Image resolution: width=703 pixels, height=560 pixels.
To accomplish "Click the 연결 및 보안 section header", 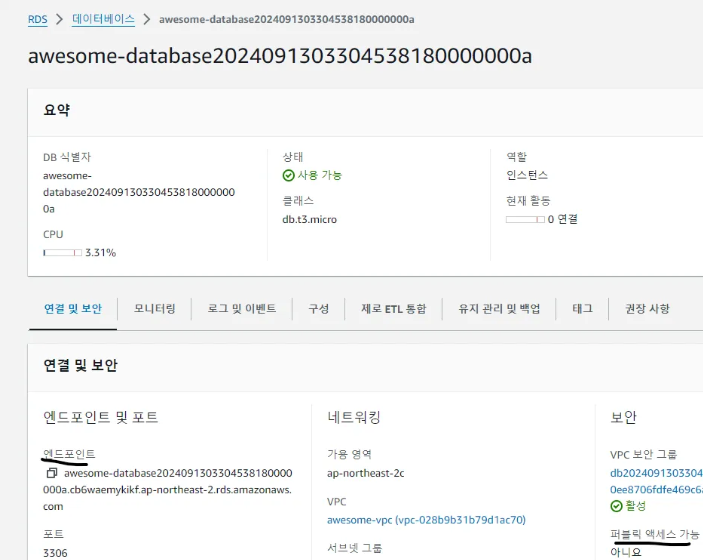I will click(80, 365).
